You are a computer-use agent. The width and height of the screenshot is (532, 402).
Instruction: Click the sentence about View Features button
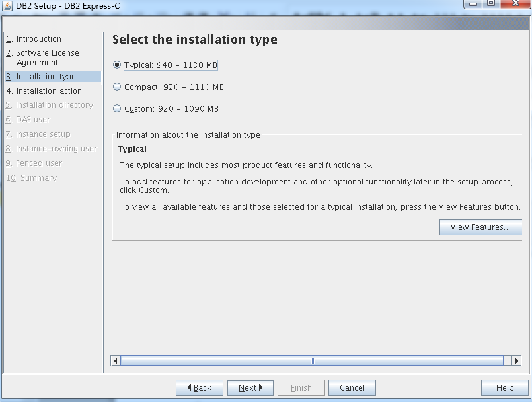point(320,207)
